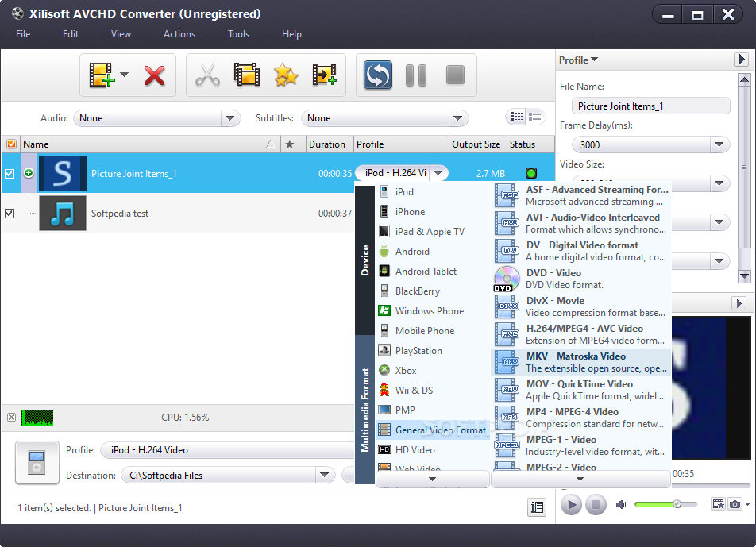The height and width of the screenshot is (547, 756).
Task: Click the green status indicator icon
Action: pos(530,173)
